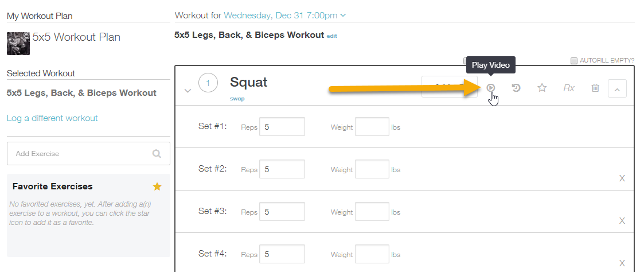Click the Set #2 Reps field
This screenshot has height=272, width=644.
pyautogui.click(x=282, y=169)
